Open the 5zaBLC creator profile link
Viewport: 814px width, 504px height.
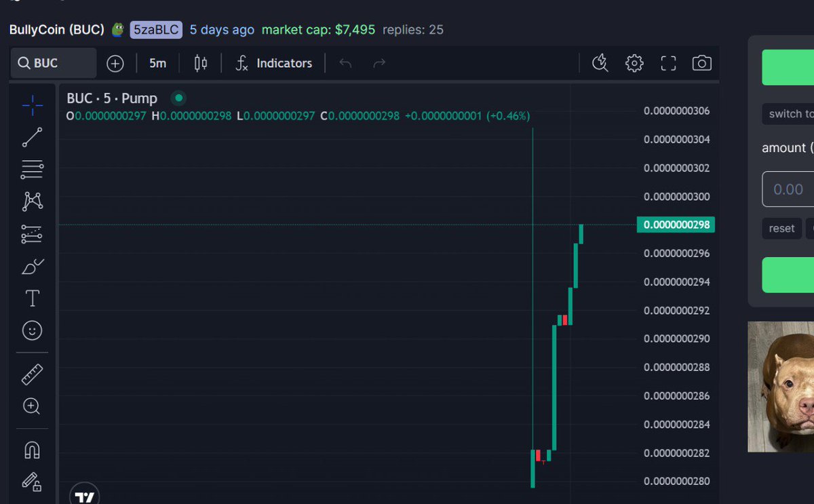(156, 30)
